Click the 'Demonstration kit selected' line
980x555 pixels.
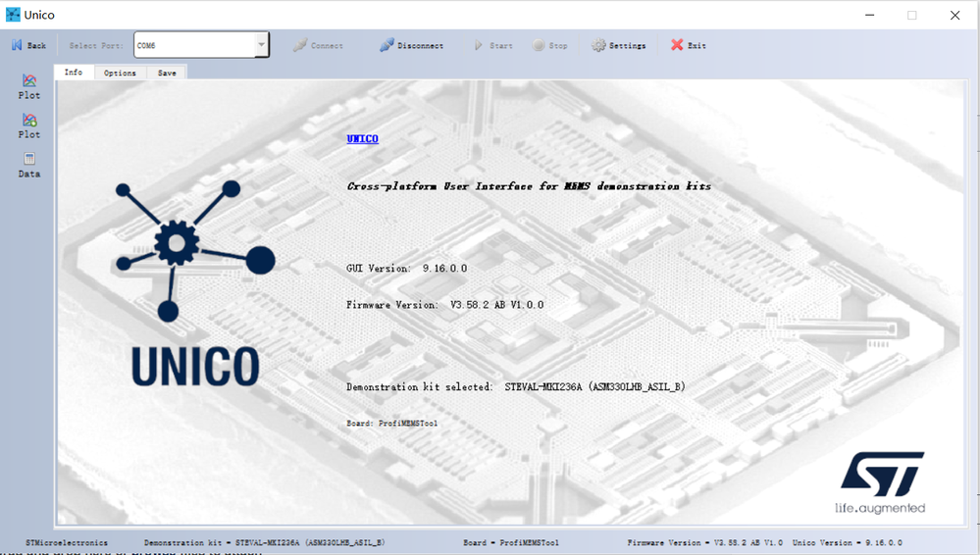pyautogui.click(x=516, y=387)
